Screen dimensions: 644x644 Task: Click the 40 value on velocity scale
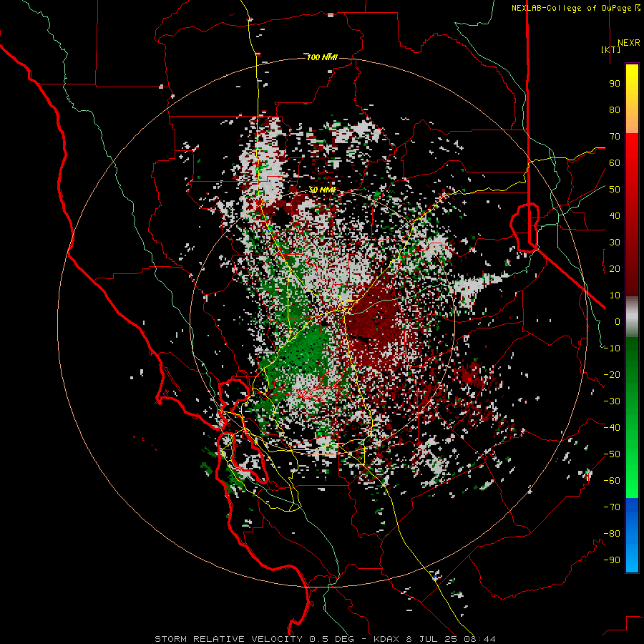(615, 216)
